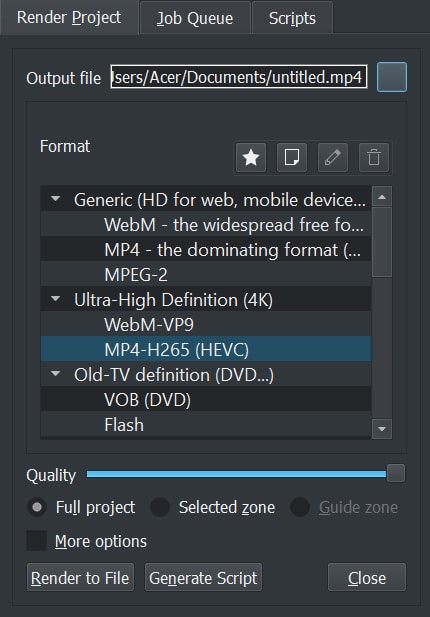Click the favorite star icon for profiles

251,157
